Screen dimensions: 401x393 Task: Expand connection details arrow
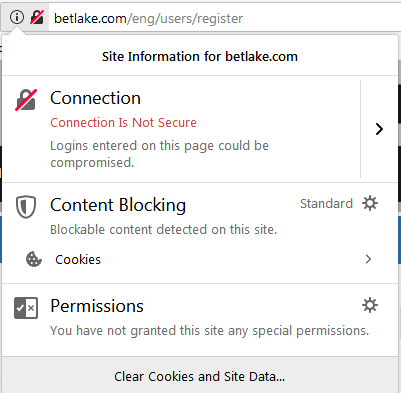379,129
